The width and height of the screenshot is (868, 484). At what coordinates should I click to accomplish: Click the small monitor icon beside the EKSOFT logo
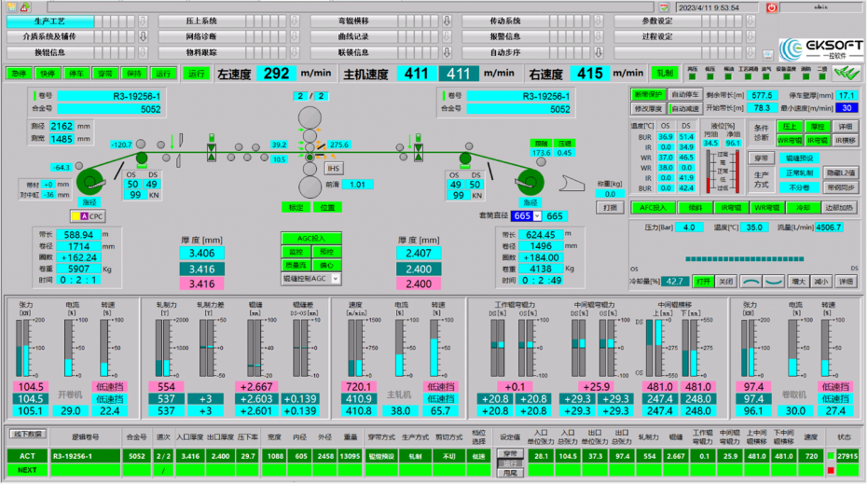click(768, 54)
